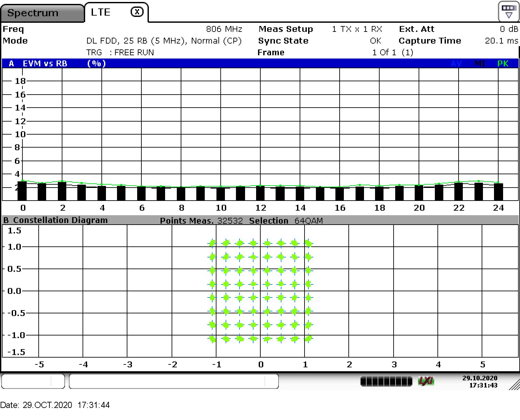Click the Date: 29.OCT.2020 17:31:44 caption

[55, 405]
